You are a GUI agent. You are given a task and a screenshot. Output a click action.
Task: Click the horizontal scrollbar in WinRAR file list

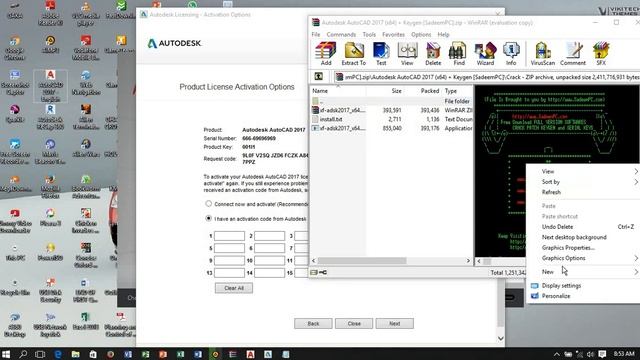point(362,260)
